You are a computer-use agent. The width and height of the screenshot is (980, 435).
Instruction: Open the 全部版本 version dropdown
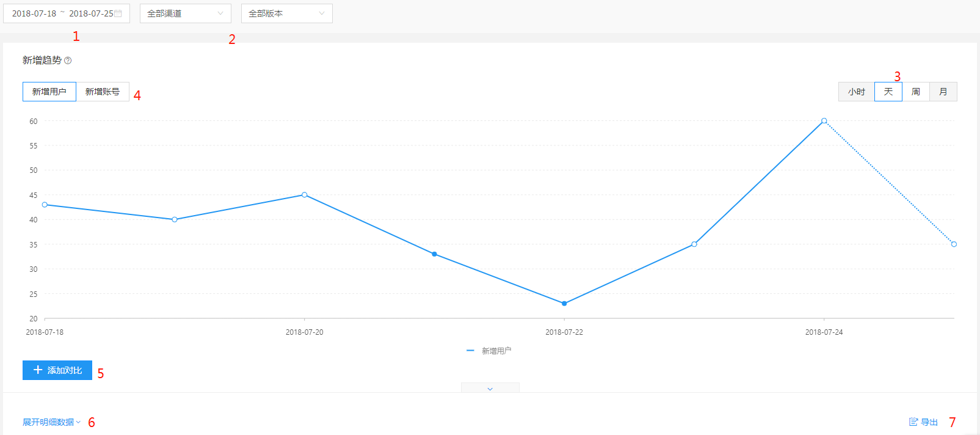tap(287, 13)
